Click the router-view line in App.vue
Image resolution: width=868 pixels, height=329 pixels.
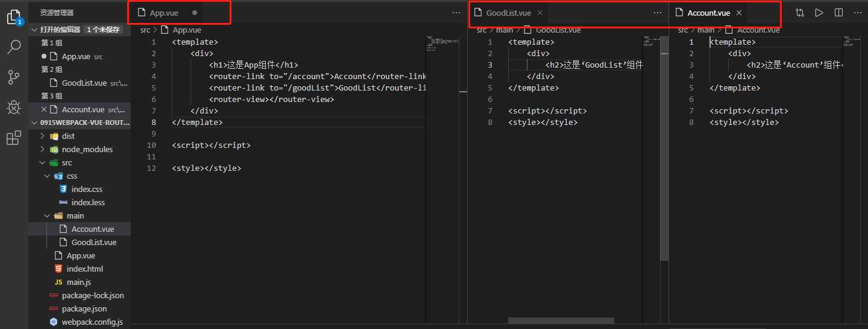271,99
